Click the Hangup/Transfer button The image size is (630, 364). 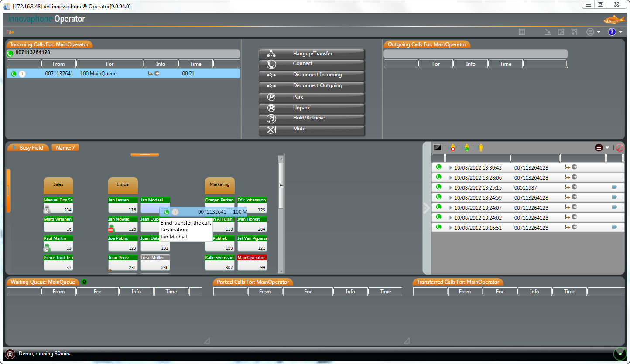click(312, 54)
